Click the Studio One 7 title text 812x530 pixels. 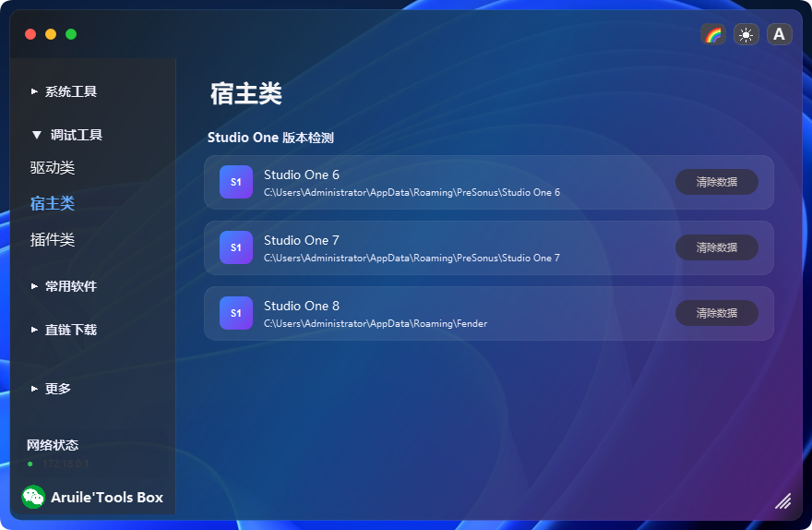click(x=302, y=240)
